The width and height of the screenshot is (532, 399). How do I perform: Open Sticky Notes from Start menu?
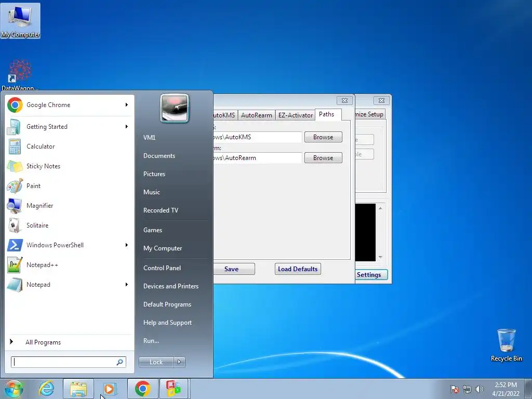click(69, 166)
